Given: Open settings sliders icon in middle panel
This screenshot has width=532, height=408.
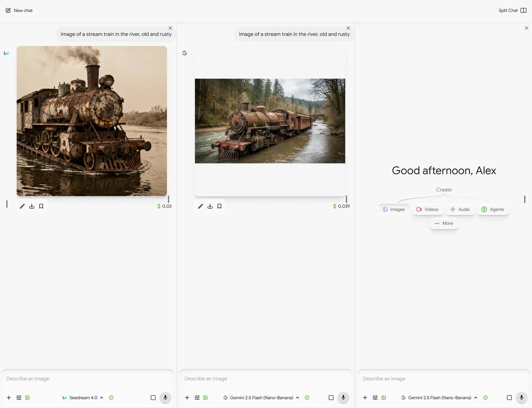Looking at the screenshot, I should (x=197, y=398).
